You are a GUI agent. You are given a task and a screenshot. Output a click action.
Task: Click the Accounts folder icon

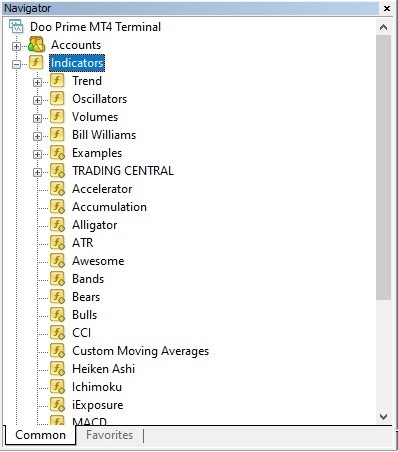(36, 45)
